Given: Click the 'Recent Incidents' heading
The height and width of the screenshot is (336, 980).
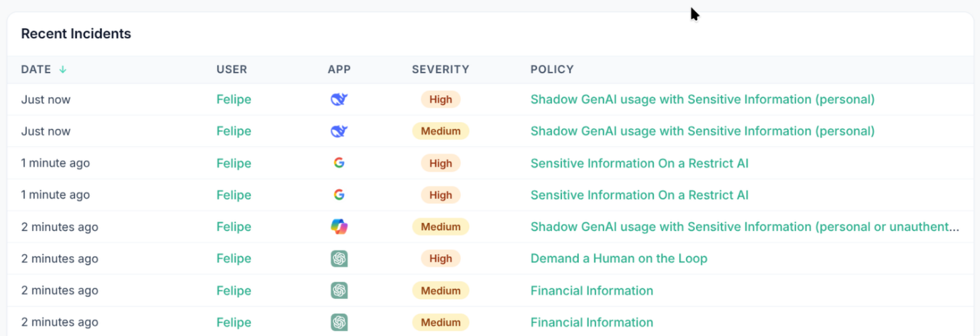Looking at the screenshot, I should (x=76, y=34).
